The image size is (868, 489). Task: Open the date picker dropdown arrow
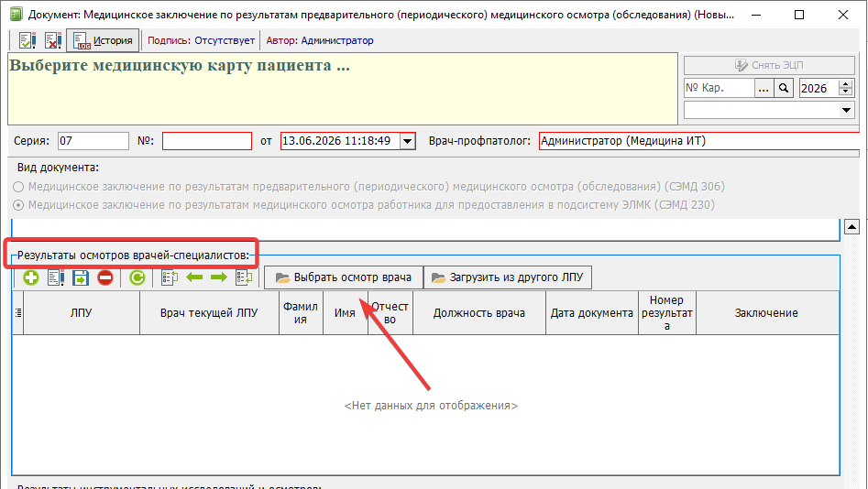click(408, 141)
